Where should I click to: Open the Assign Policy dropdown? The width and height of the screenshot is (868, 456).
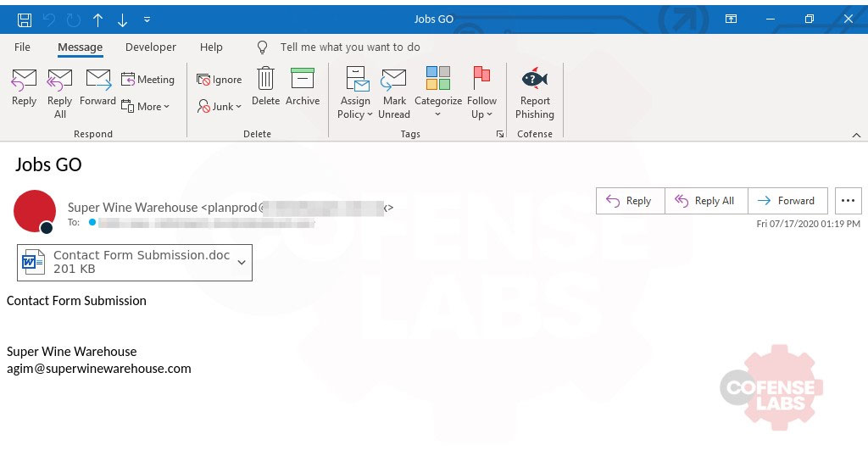tap(355, 93)
